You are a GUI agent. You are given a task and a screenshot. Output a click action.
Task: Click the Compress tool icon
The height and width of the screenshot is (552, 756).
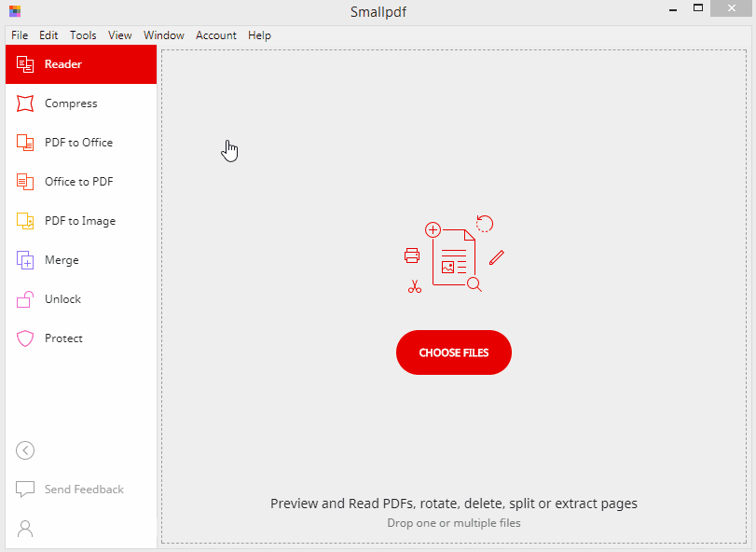[x=25, y=103]
